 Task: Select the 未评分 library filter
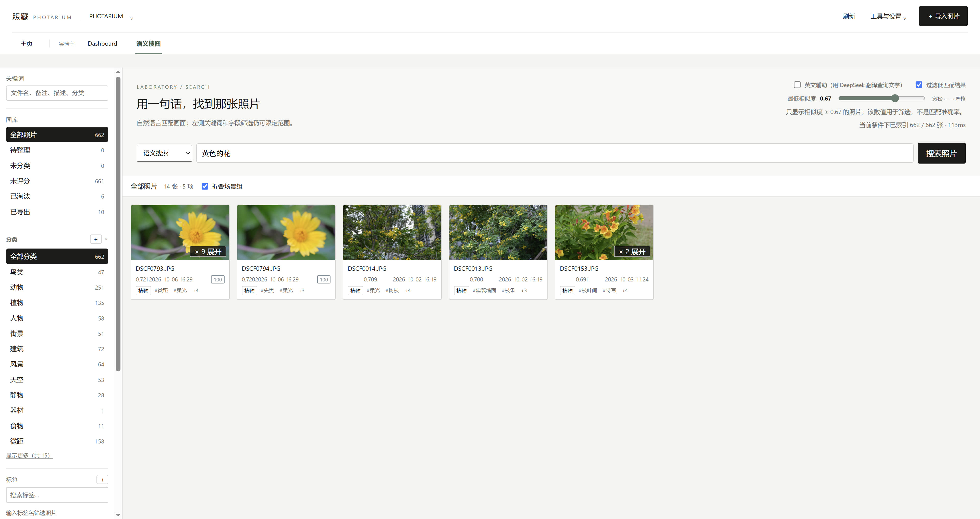tap(57, 181)
